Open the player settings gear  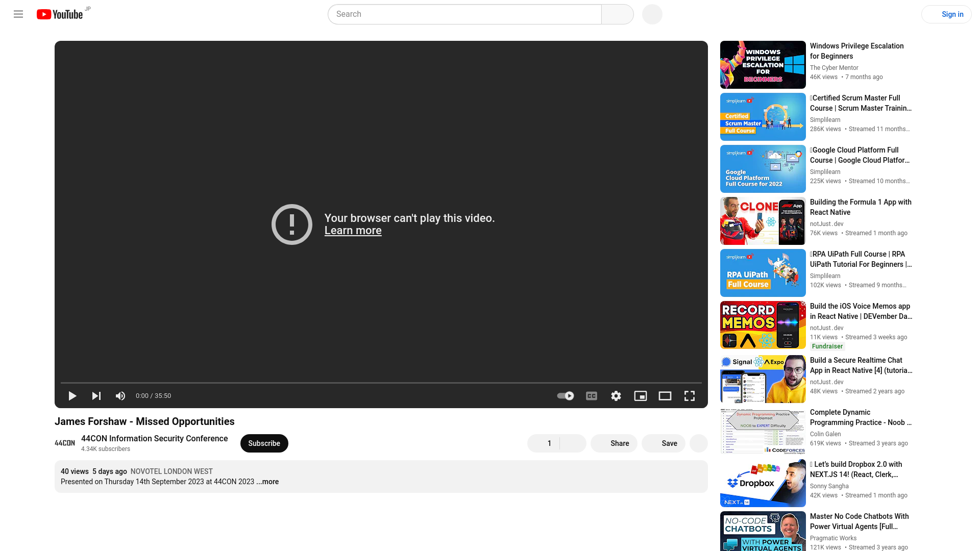[616, 396]
